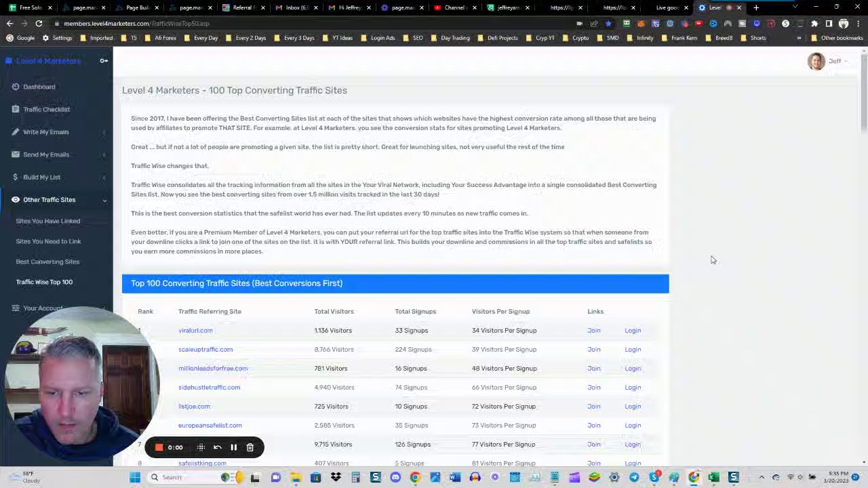Open millionleadsforfree.com link
This screenshot has width=868, height=488.
[213, 369]
